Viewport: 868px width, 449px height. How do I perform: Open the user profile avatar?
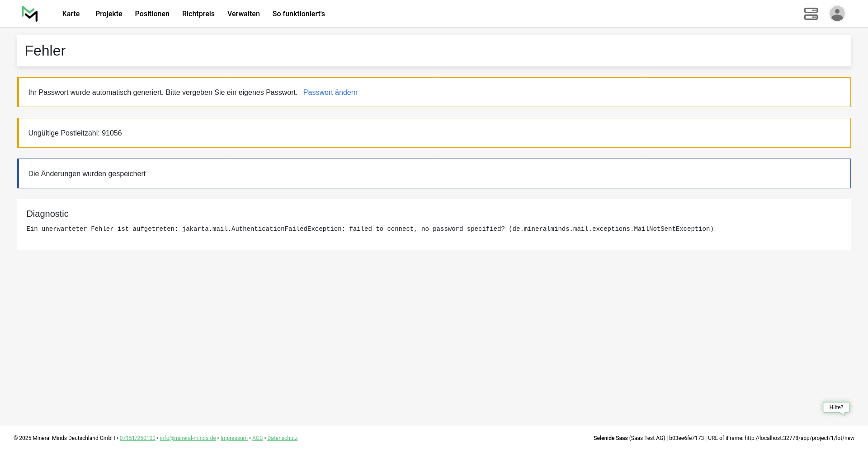(837, 14)
